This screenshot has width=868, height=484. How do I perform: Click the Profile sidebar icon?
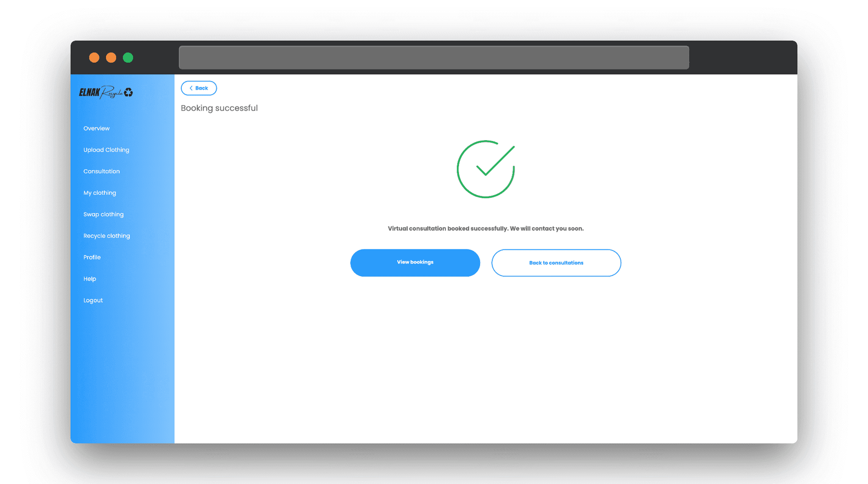click(92, 257)
